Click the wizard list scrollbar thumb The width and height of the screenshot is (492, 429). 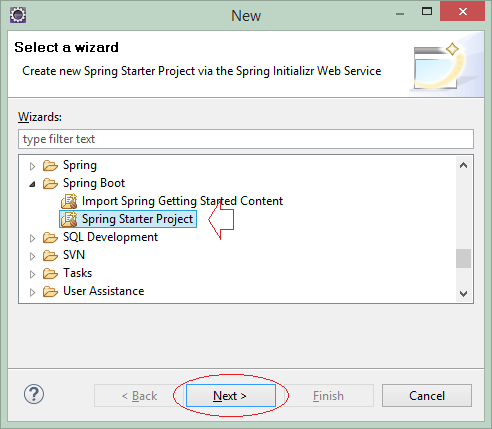[x=463, y=258]
